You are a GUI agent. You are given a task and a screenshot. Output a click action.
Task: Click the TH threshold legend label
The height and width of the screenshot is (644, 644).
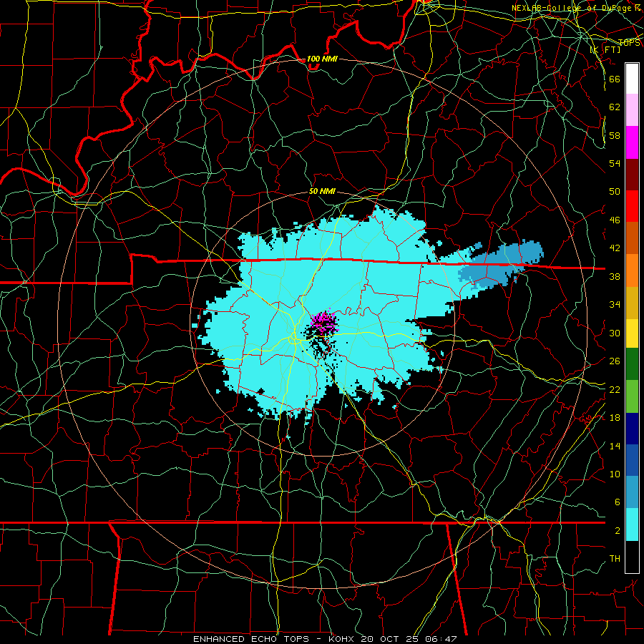click(x=615, y=559)
